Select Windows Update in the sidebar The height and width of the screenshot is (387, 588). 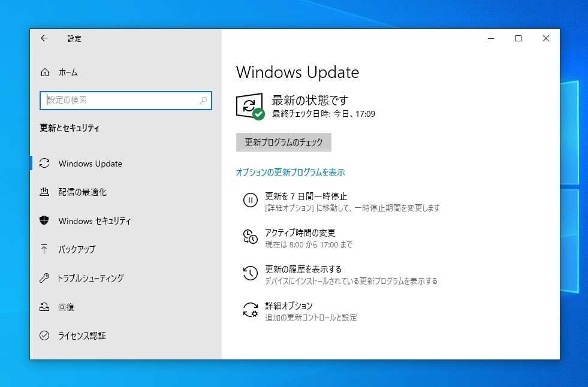point(126,164)
